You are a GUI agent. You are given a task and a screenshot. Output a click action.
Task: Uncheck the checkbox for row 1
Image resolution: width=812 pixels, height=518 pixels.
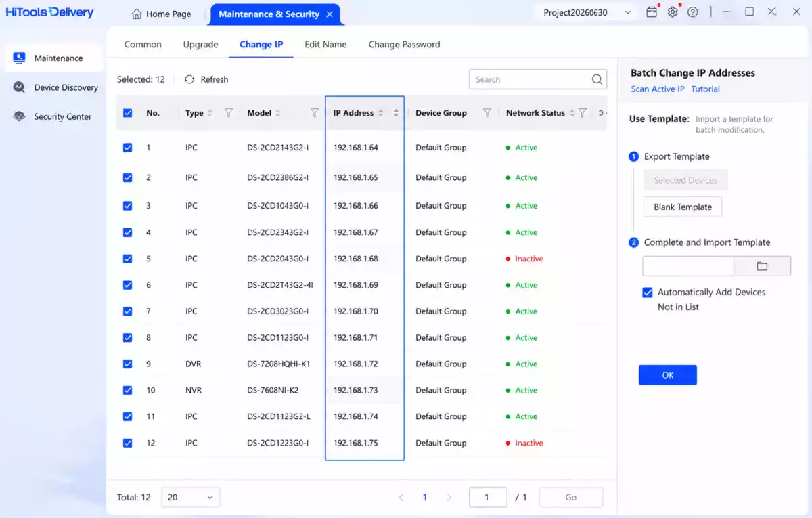point(128,148)
